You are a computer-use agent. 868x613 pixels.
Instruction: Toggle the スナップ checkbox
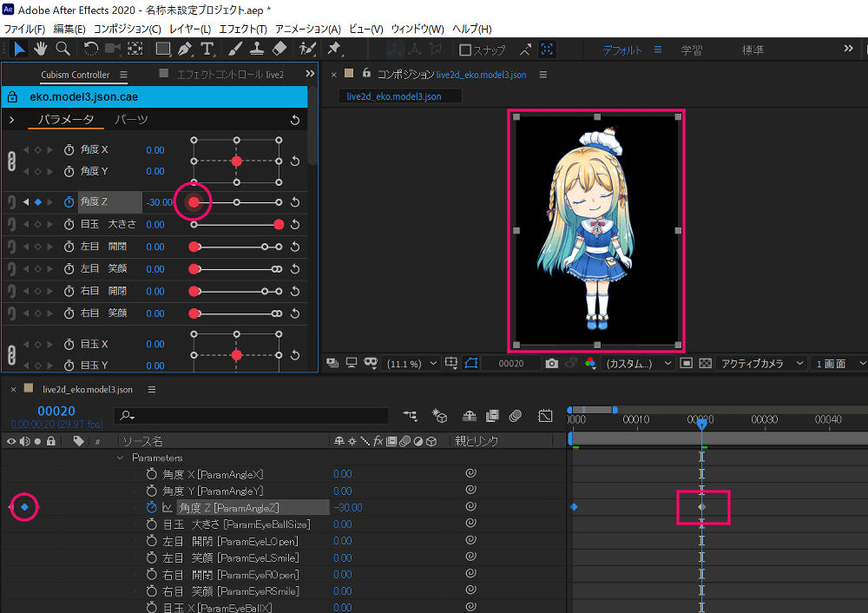[465, 49]
